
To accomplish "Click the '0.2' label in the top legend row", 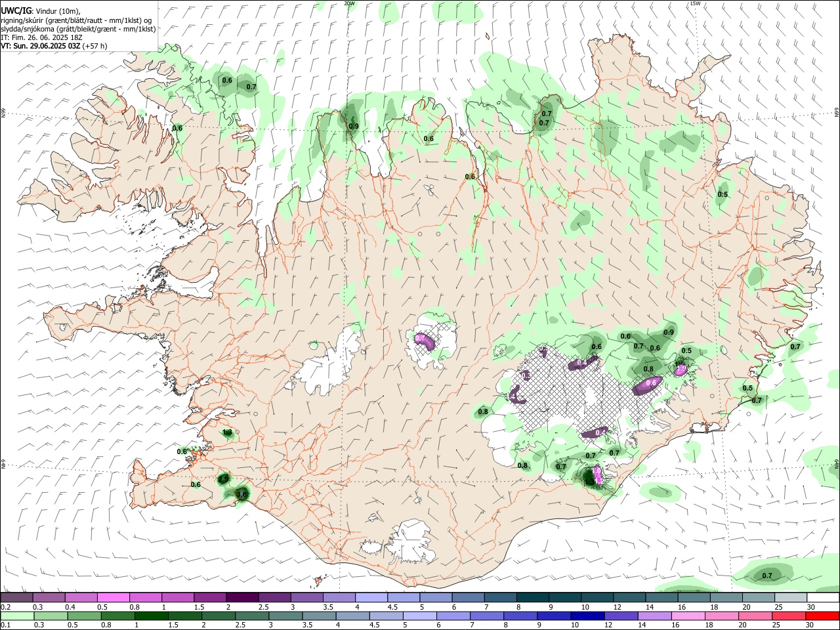I will click(x=5, y=607).
